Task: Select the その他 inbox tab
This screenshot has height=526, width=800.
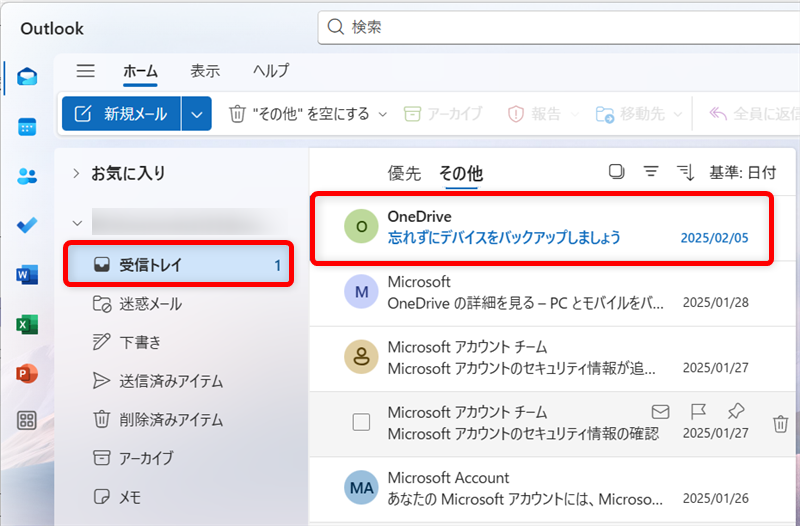Action: (x=461, y=173)
